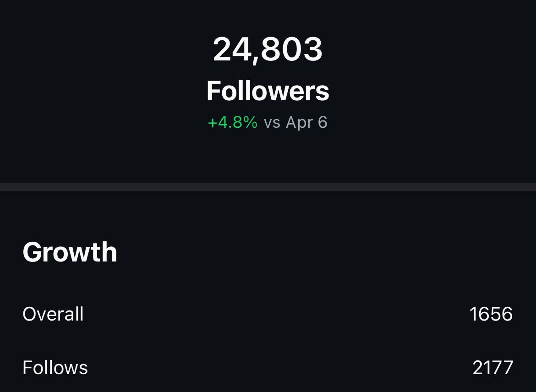Click the plus sign in +4.8%
Screen dimensions: 536x392
212,123
